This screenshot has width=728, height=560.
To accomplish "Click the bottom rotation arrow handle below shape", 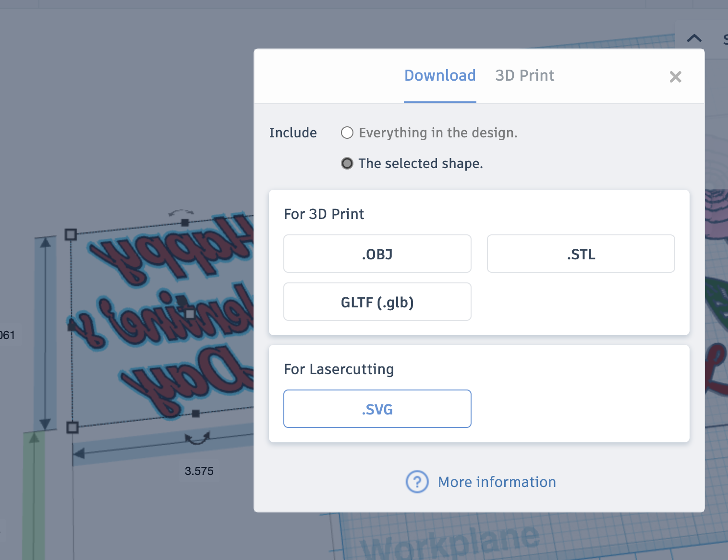I will coord(197,438).
